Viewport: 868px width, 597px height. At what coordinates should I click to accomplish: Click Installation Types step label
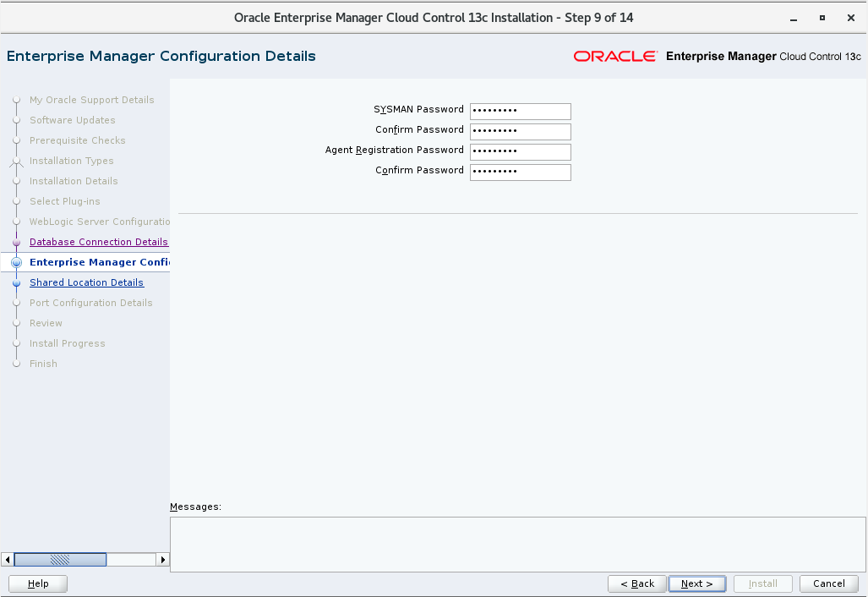click(71, 161)
